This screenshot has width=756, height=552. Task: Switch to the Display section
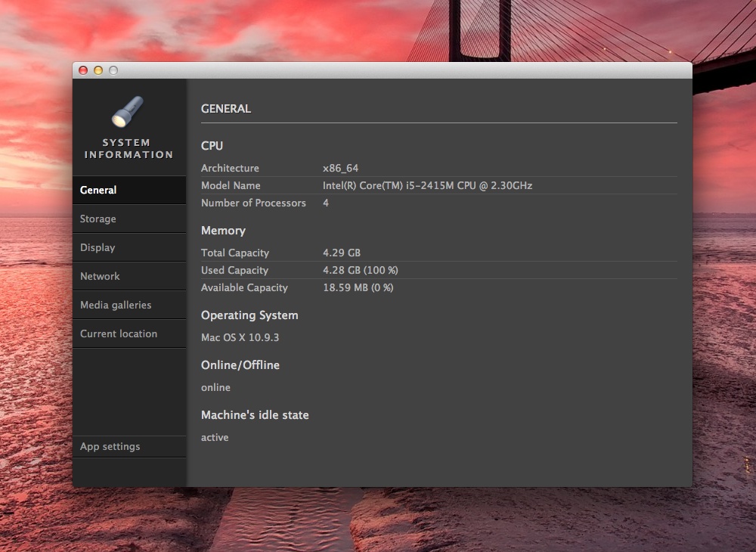coord(129,247)
